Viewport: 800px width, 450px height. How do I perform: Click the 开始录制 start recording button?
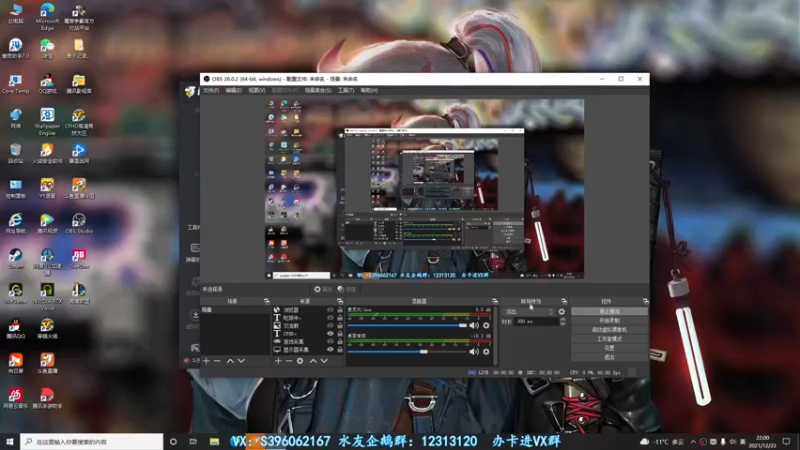click(609, 320)
